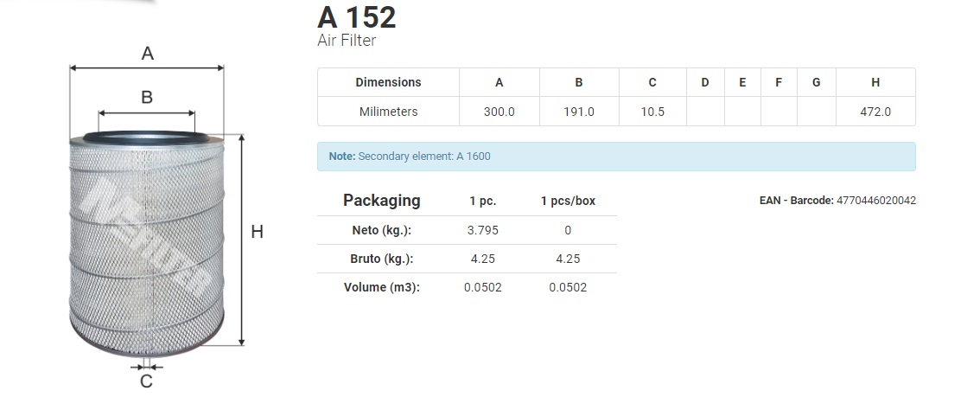This screenshot has width=980, height=397.
Task: Click the 1 pc. column header
Action: click(x=483, y=202)
